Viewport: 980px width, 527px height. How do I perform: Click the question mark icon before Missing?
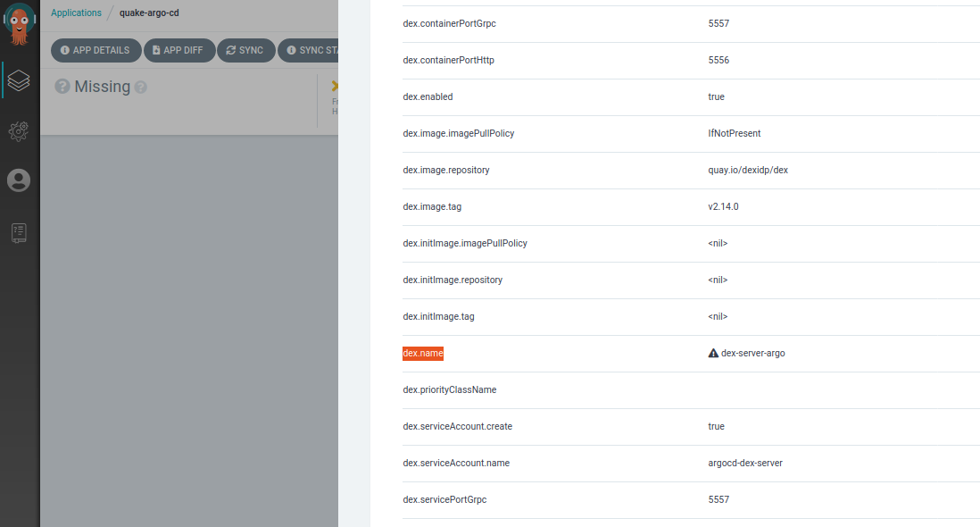click(x=62, y=87)
